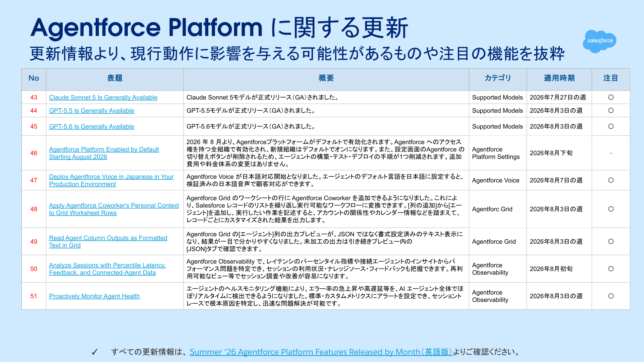
Task: Click the date 2026年8月下旬
Action: point(551,153)
